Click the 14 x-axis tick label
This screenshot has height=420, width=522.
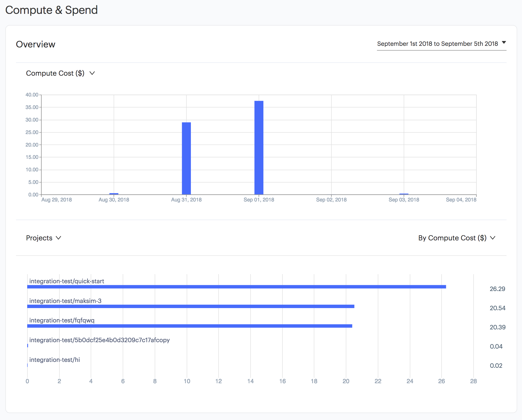(x=250, y=381)
